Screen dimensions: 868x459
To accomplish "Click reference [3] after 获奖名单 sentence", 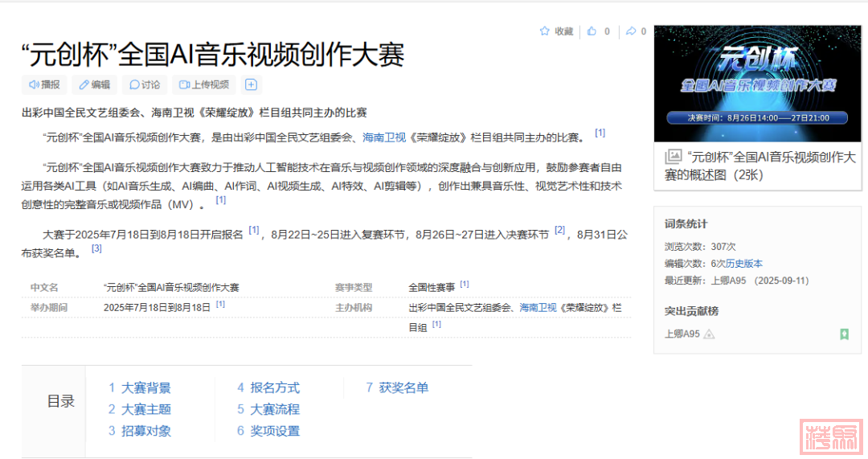I will coord(96,249).
